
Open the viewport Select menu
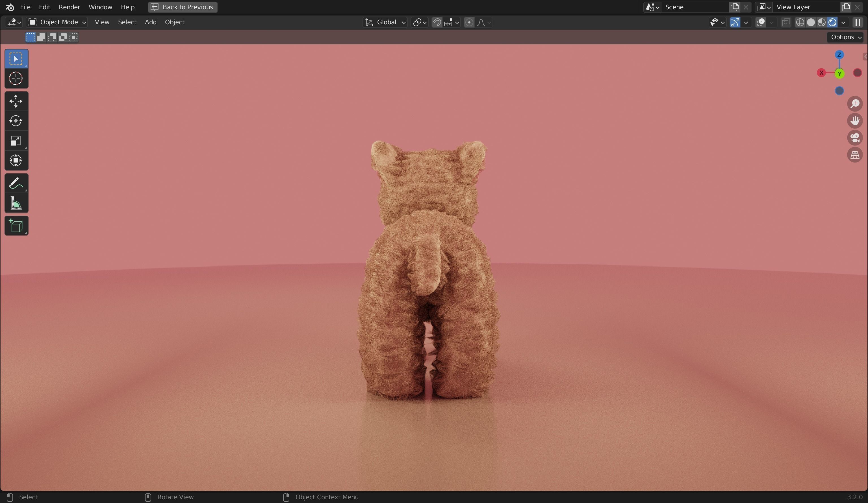127,22
